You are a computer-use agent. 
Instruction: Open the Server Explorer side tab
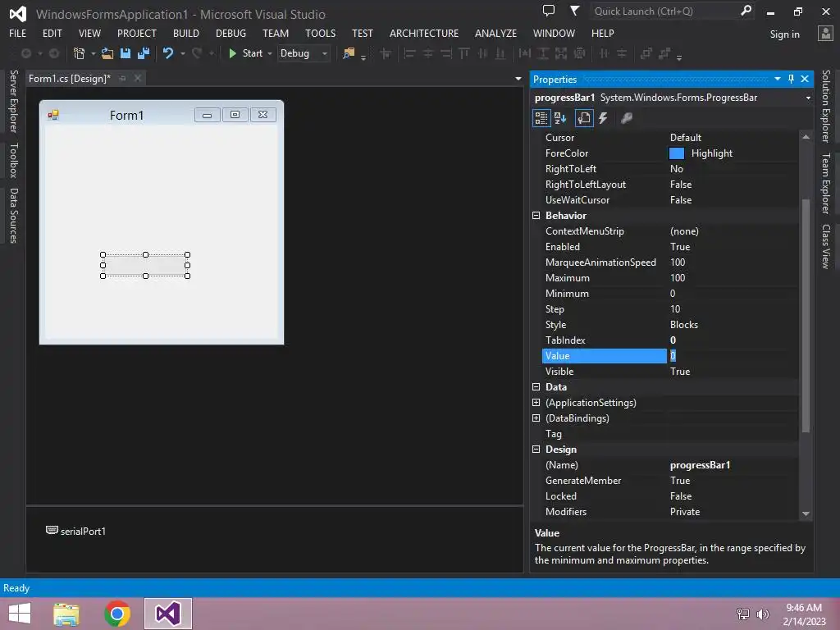click(x=14, y=101)
